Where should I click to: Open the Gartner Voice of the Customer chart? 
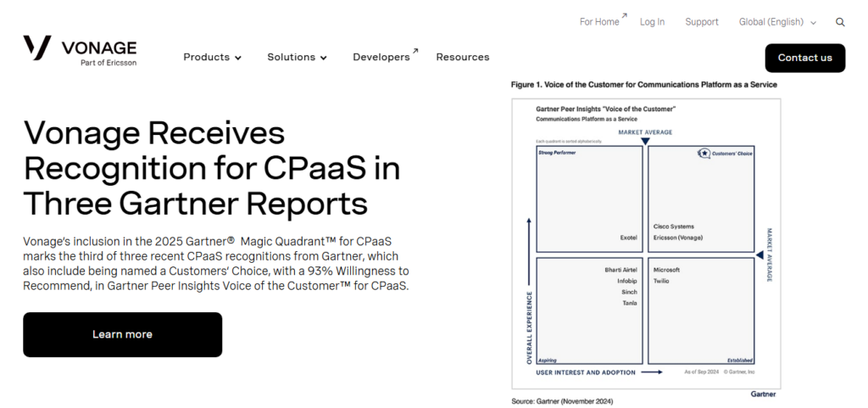(x=646, y=243)
